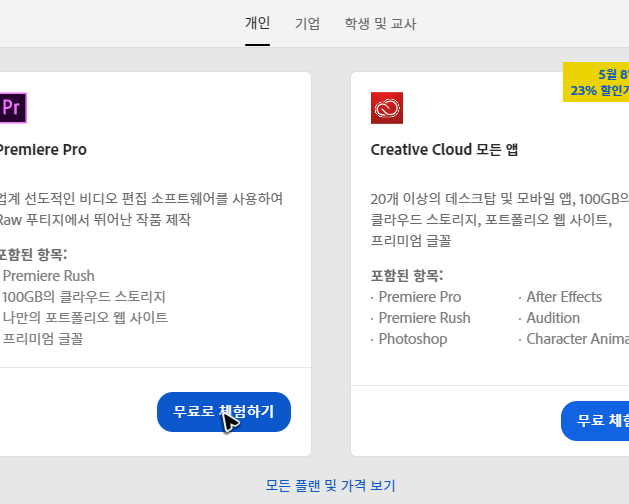
Task: Click 포함된 항목 heading in Creative Cloud card
Action: 407,276
